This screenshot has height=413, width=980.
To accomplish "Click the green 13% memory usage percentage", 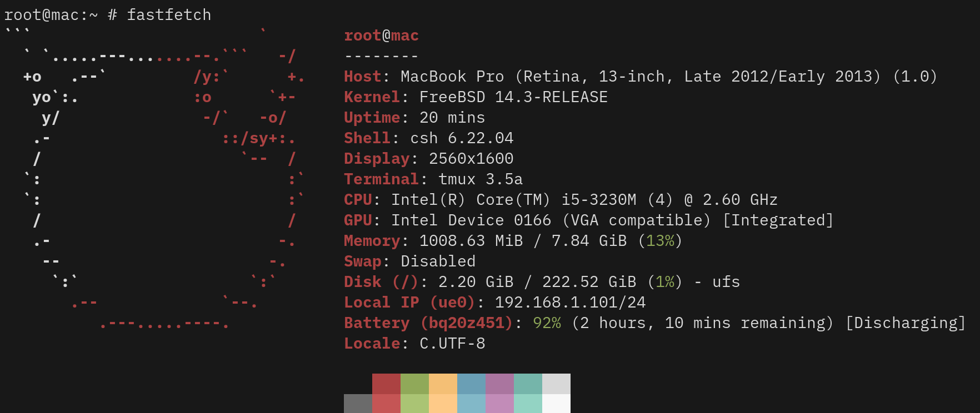I will [660, 241].
